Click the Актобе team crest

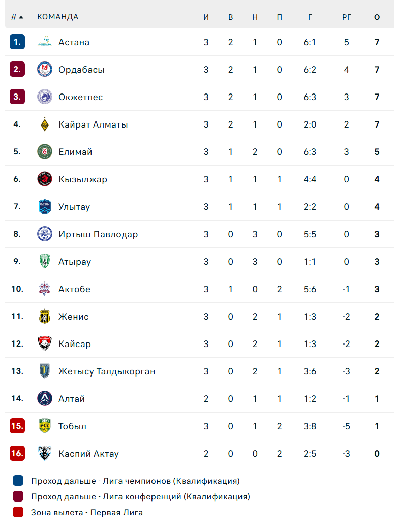point(45,289)
